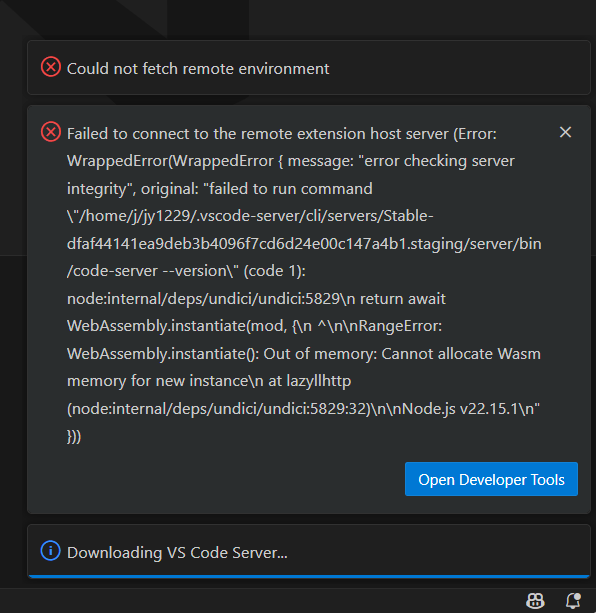This screenshot has height=613, width=596.
Task: Click the 'WrappedError(WrappedError { message' line
Action: point(291,161)
